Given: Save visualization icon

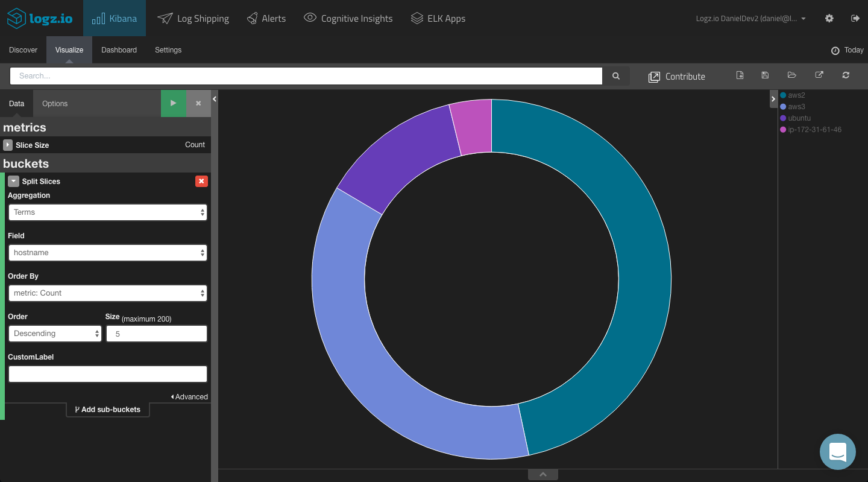Looking at the screenshot, I should [765, 75].
